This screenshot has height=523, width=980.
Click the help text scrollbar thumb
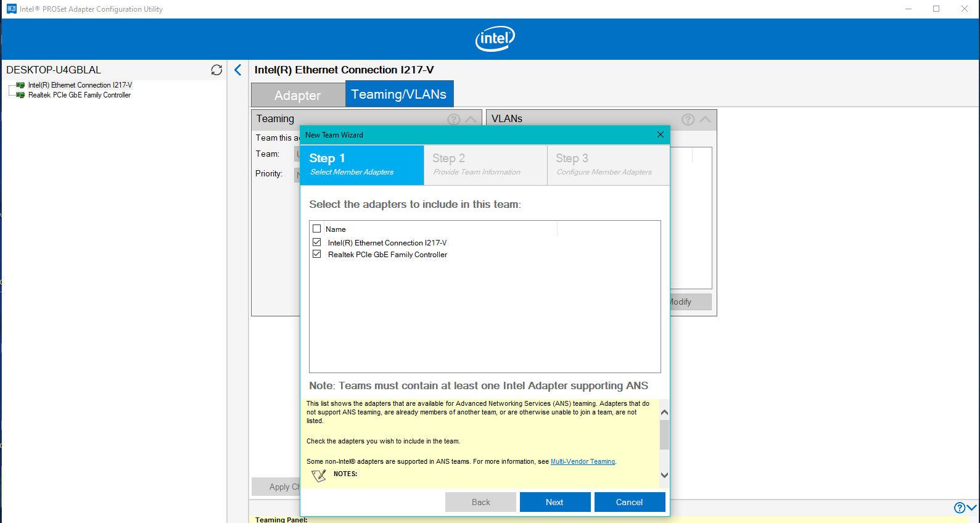pyautogui.click(x=664, y=435)
